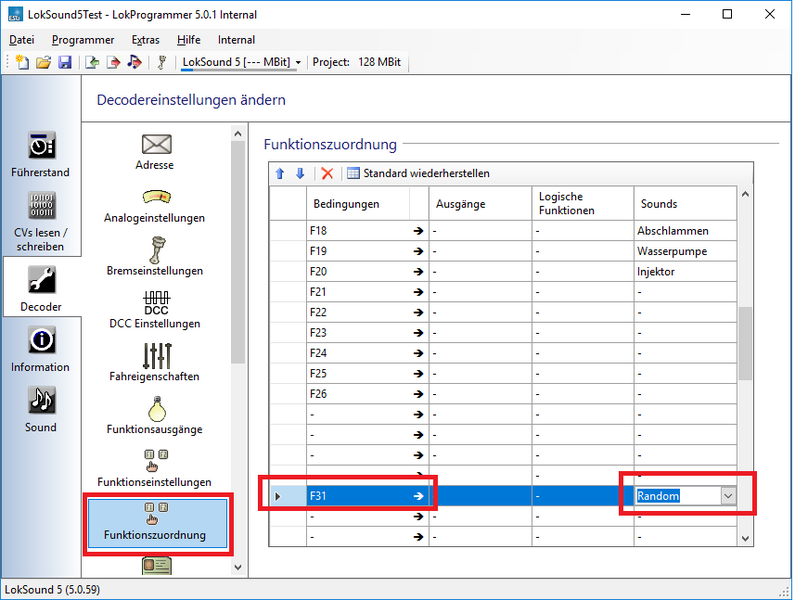Move the mapping row down with blue arrow
The height and width of the screenshot is (600, 795).
click(x=300, y=173)
